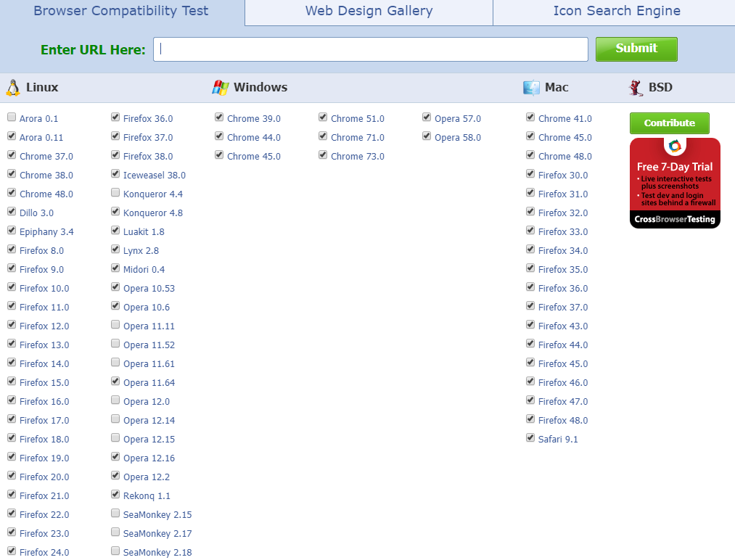This screenshot has height=560, width=735.
Task: Check the SeaMonkey 2.17 checkbox
Action: tap(115, 532)
